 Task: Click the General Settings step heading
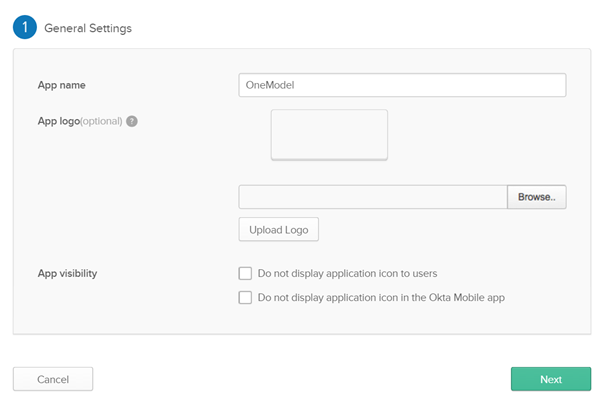pyautogui.click(x=88, y=28)
